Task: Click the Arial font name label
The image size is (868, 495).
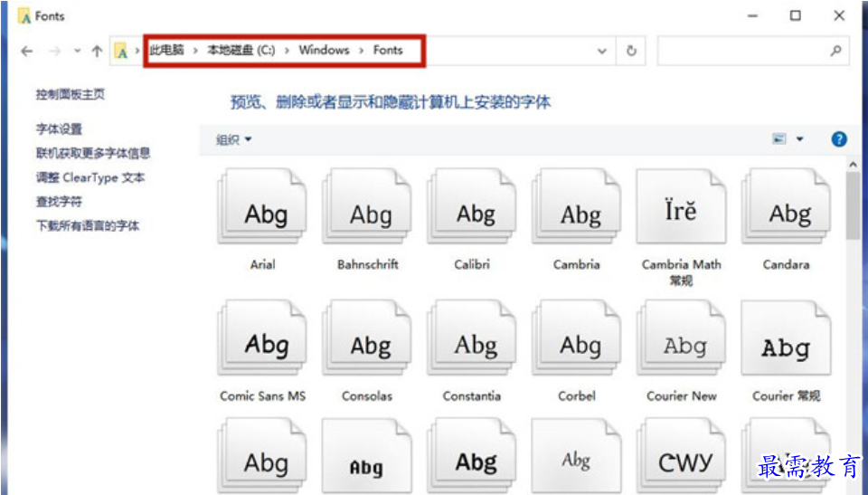Action: click(x=262, y=264)
